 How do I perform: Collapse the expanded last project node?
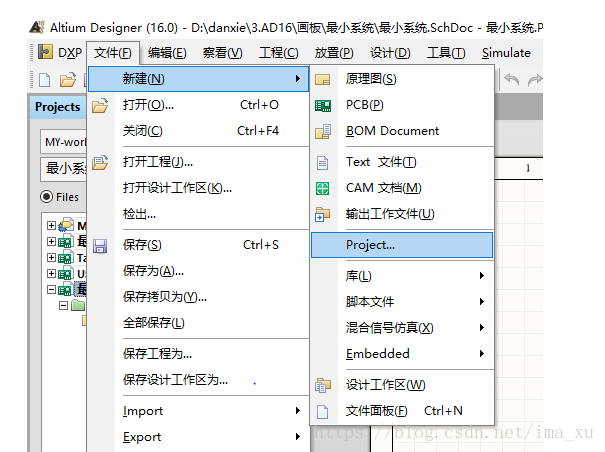click(x=52, y=290)
